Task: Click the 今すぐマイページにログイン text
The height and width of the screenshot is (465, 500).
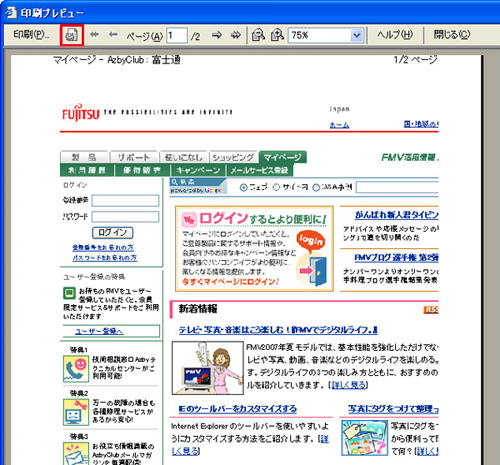Action: (230, 282)
